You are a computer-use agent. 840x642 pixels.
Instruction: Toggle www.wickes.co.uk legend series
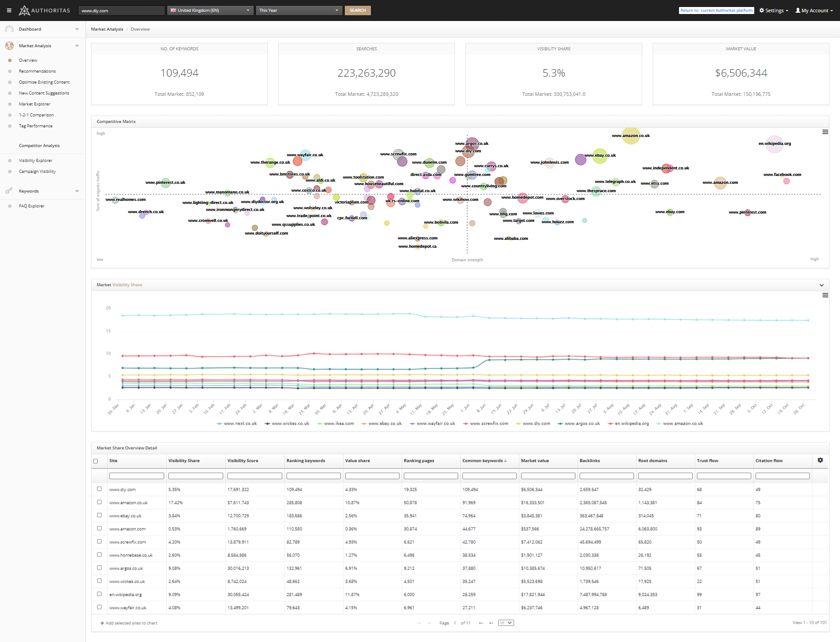tap(287, 424)
